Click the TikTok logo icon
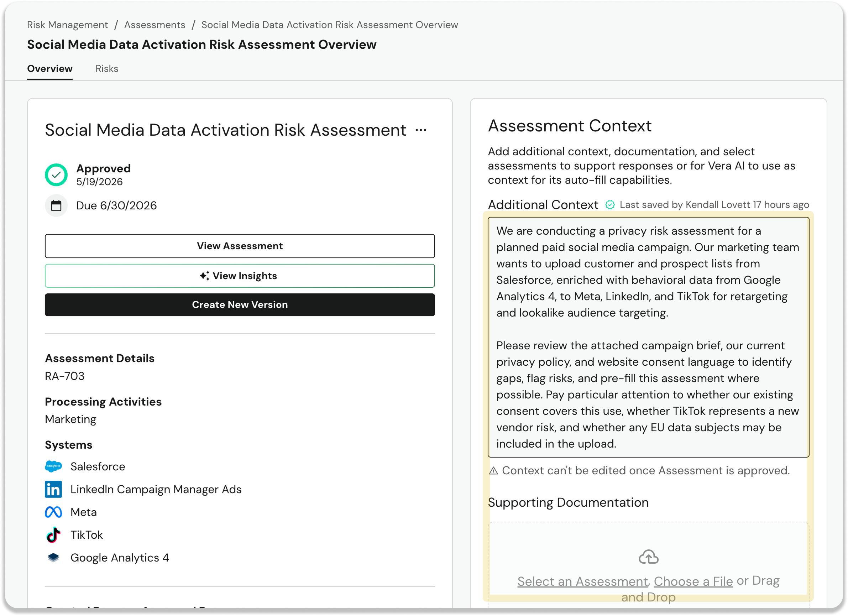The image size is (848, 616). [53, 535]
